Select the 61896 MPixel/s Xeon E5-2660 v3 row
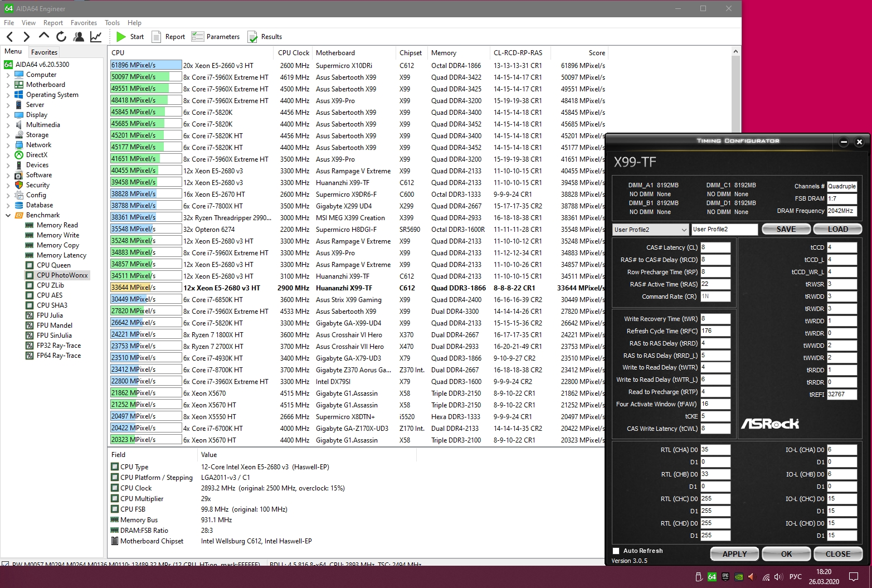The width and height of the screenshot is (872, 588). [x=358, y=65]
